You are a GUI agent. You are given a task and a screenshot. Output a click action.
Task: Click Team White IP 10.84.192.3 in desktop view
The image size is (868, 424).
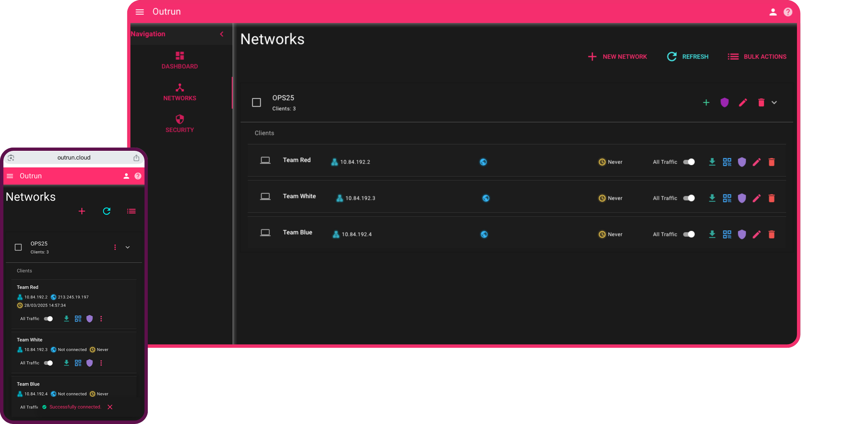tap(360, 198)
